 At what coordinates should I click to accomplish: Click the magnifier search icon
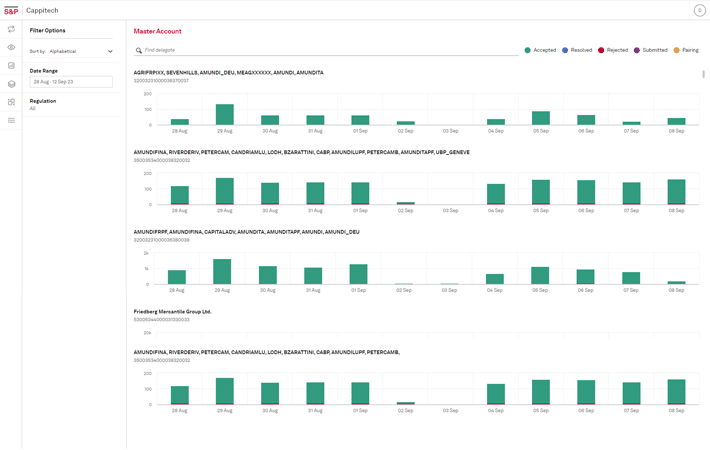point(139,50)
